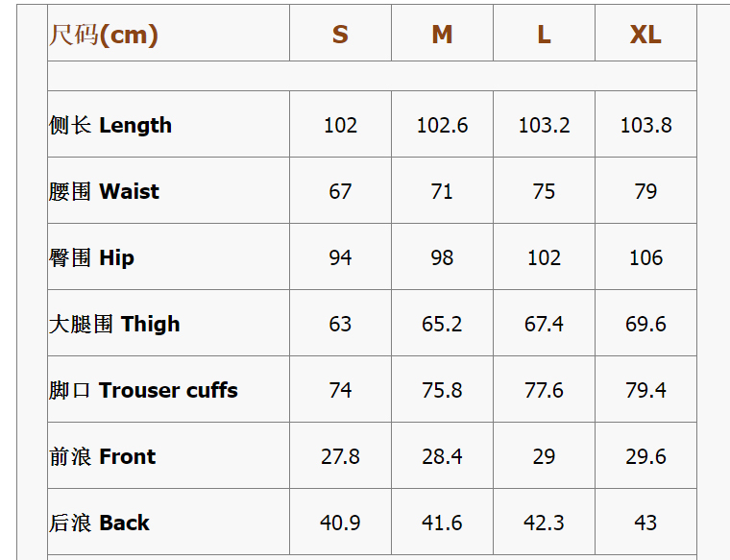Click the XL size column header
This screenshot has height=560, width=730.
pyautogui.click(x=645, y=35)
